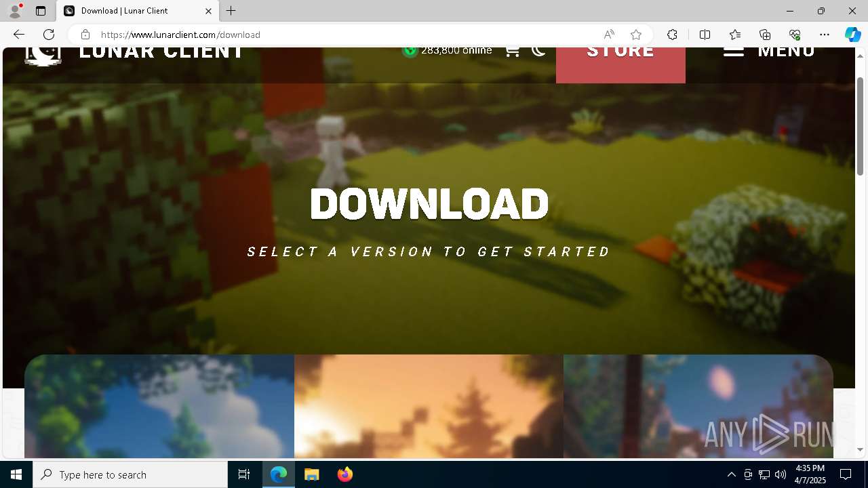The width and height of the screenshot is (868, 488).
Task: Open the red STORE button
Action: 620,65
